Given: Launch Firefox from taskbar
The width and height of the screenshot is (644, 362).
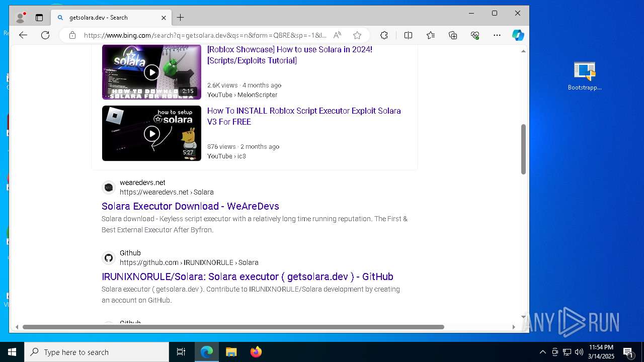Looking at the screenshot, I should click(x=256, y=352).
